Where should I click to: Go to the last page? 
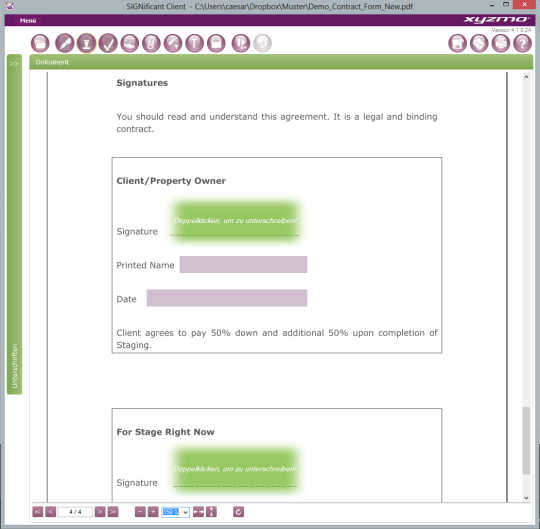click(x=113, y=512)
